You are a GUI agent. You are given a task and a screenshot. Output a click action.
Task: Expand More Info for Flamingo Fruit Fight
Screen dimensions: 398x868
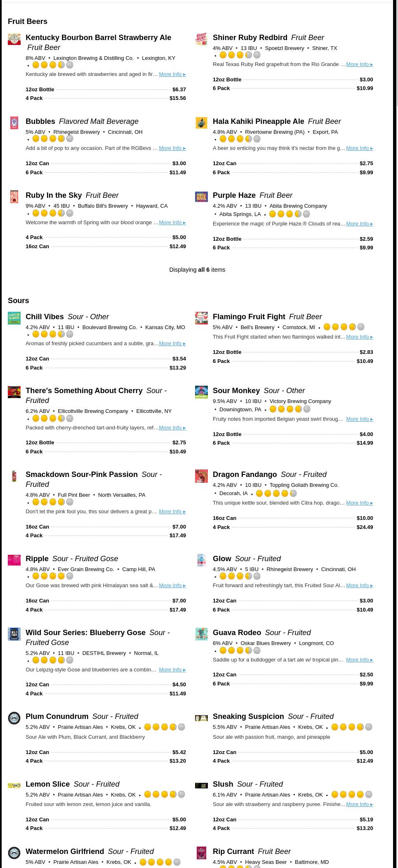(x=359, y=337)
